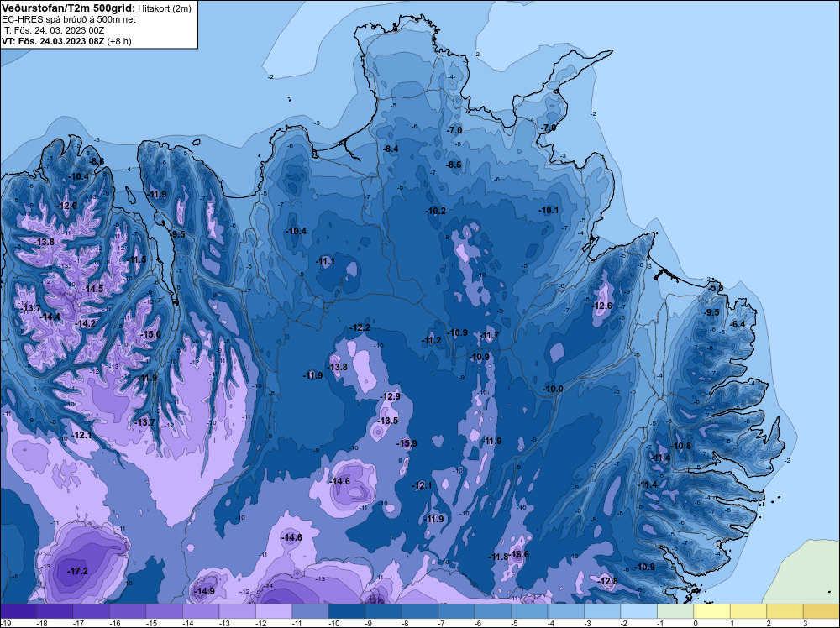Click the -16 label on the color scale
Viewport: 840px width, 628px height.
114,623
